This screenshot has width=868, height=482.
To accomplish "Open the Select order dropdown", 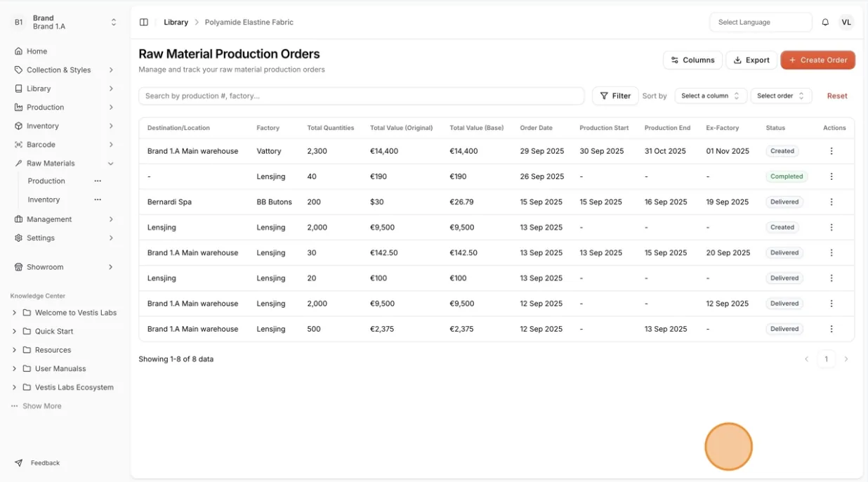I will 781,96.
